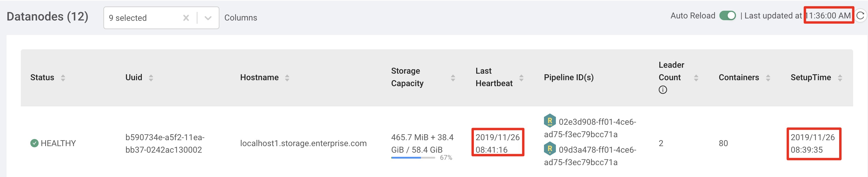Click the refresh icon beside last updated time
This screenshot has height=177, width=868.
860,15
